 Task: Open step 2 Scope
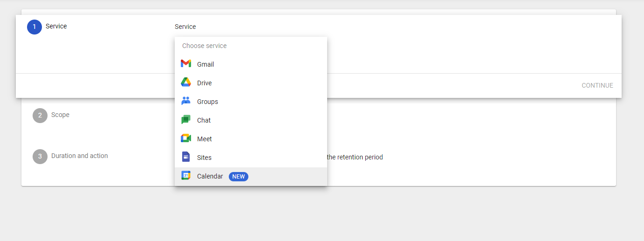(x=60, y=115)
